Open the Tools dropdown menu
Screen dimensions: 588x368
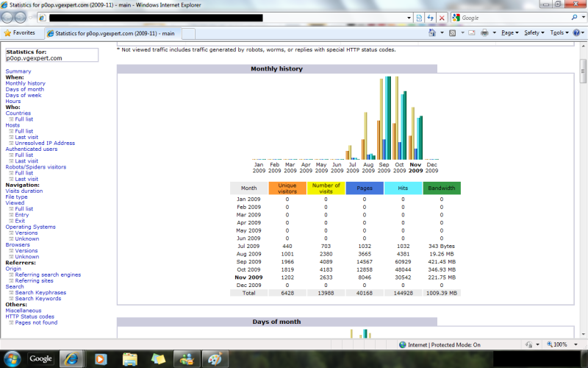tap(558, 33)
